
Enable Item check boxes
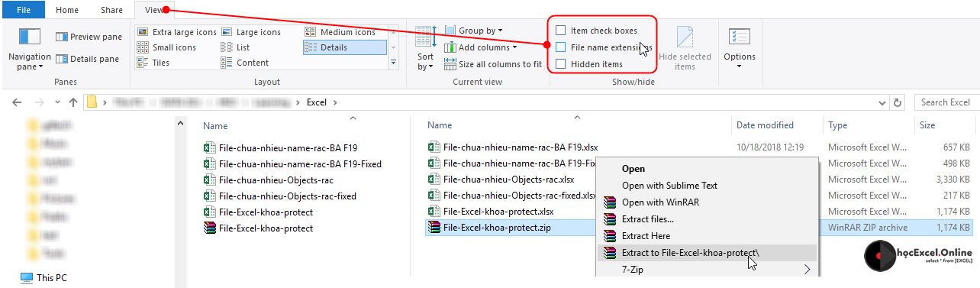coord(561,31)
